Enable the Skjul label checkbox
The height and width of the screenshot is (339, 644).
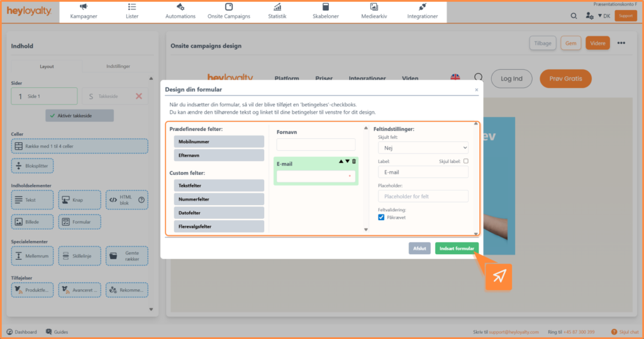pos(465,161)
